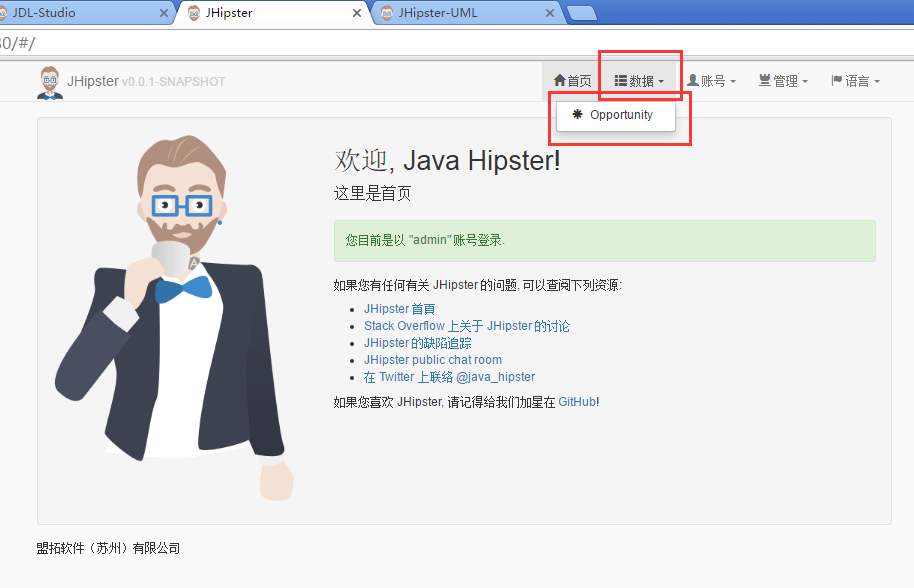914x588 pixels.
Task: Select Opportunity from the dropdown menu
Action: (x=621, y=115)
